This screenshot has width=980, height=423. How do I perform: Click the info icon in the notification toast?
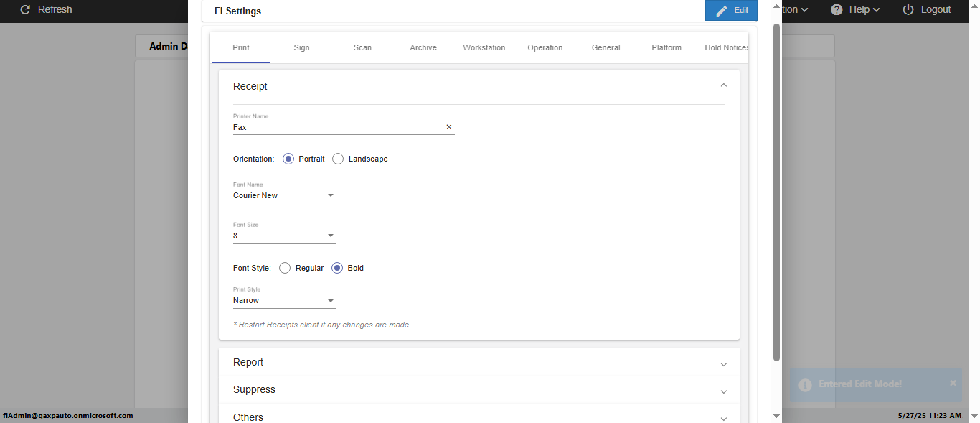[805, 385]
